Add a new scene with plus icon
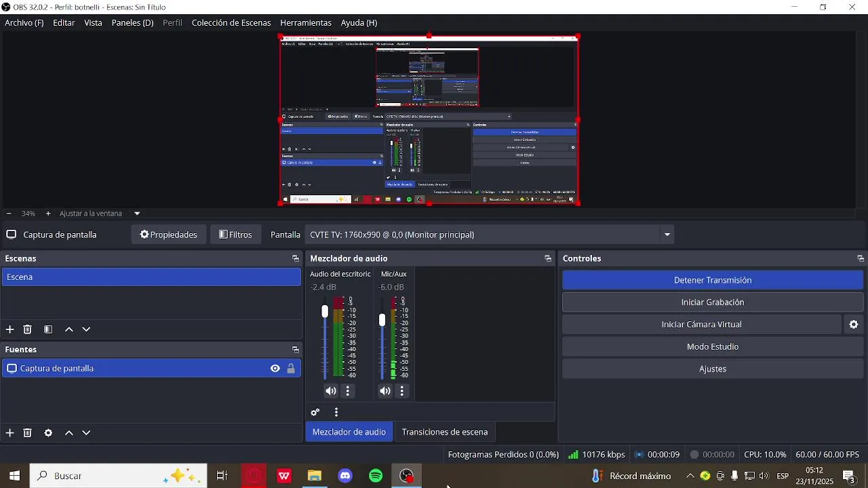The image size is (868, 488). click(x=10, y=329)
